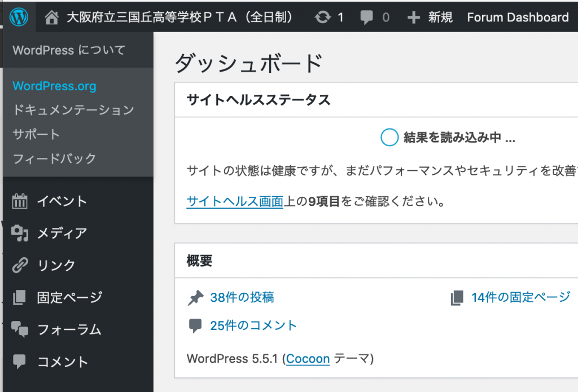Click the update count 1 in admin bar
Image resolution: width=578 pixels, height=392 pixels.
(340, 17)
